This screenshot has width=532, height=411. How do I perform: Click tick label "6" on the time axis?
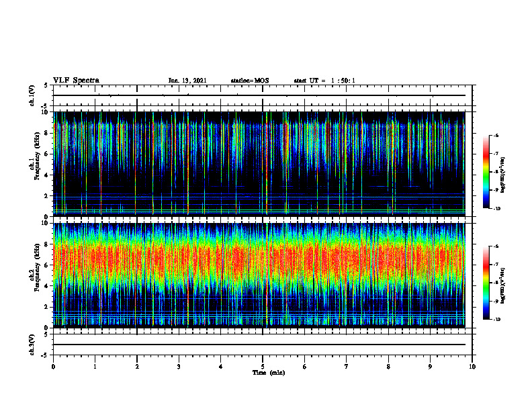click(x=305, y=367)
